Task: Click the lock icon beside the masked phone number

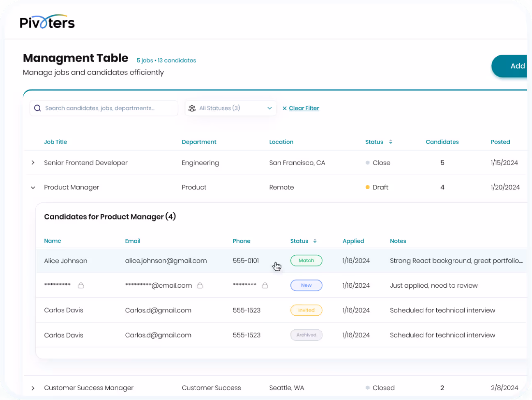Action: point(265,285)
